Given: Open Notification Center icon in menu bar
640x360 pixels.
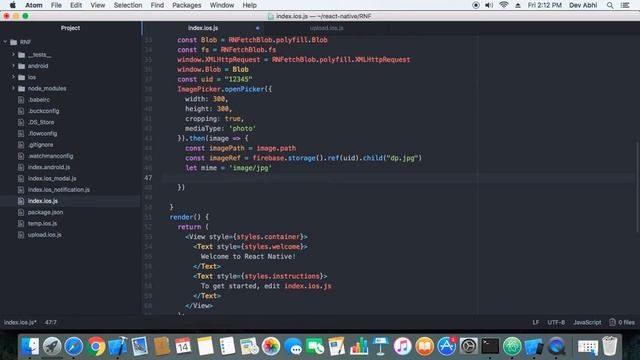Looking at the screenshot, I should coord(625,5).
